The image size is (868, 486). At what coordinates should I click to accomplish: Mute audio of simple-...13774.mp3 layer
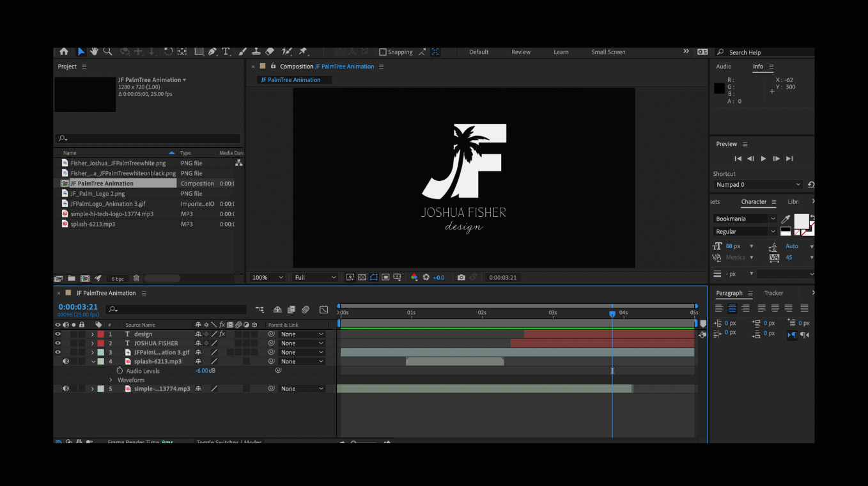[x=65, y=389]
